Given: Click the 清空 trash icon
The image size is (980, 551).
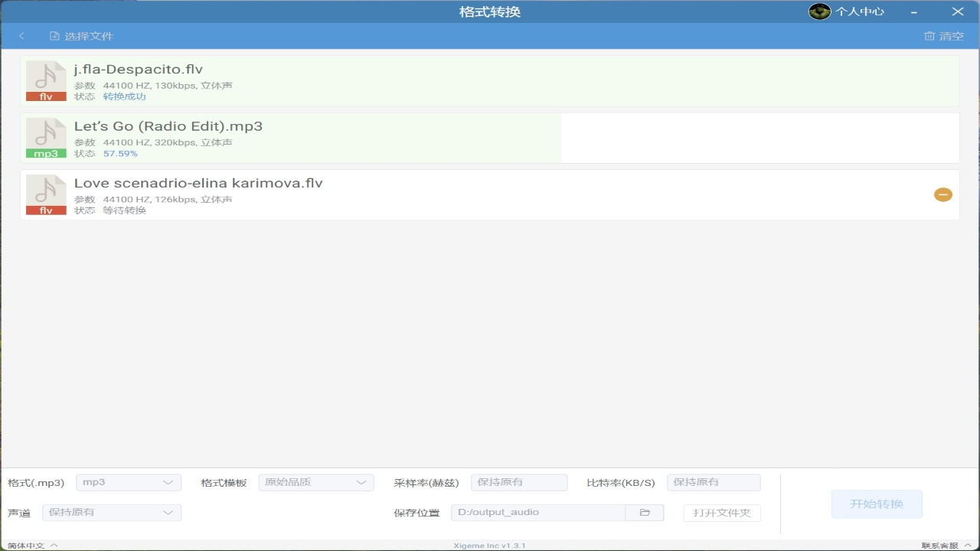Looking at the screenshot, I should coord(929,36).
